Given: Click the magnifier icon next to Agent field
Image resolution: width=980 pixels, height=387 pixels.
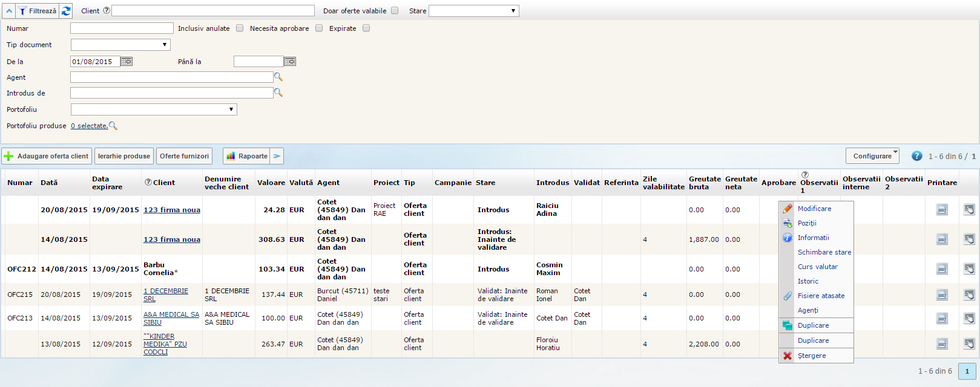Looking at the screenshot, I should tap(278, 77).
